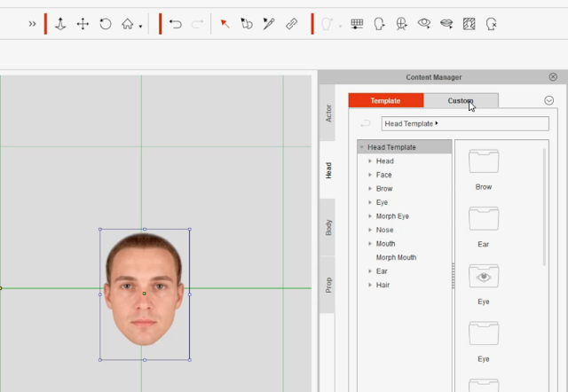Click the splitter handle between tree and thumbnails
This screenshot has height=392, width=568.
(x=454, y=276)
